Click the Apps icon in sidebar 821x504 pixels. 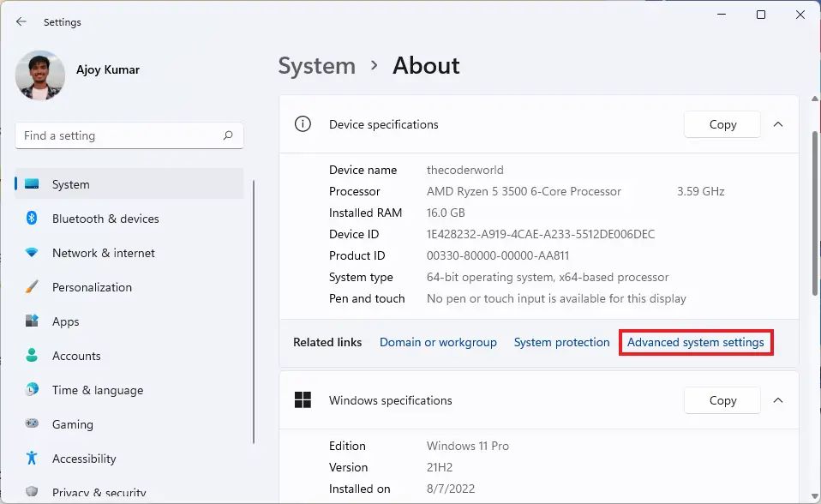pos(32,321)
